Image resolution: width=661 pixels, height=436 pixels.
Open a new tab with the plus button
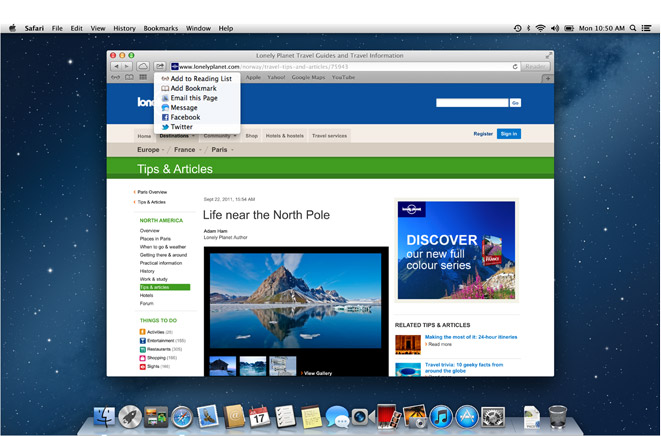[548, 78]
